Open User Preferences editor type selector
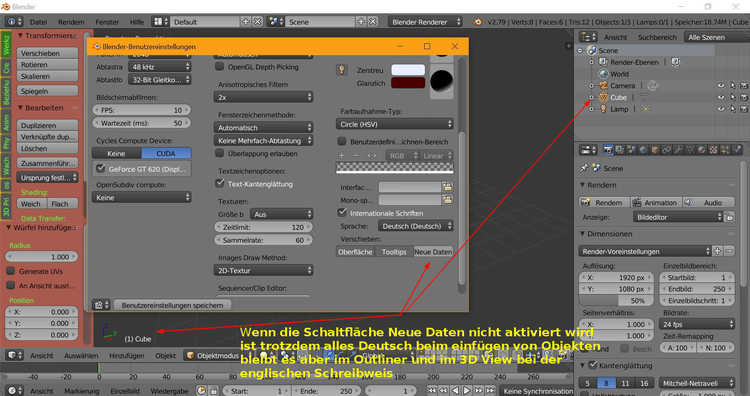750x396 pixels. (x=100, y=305)
